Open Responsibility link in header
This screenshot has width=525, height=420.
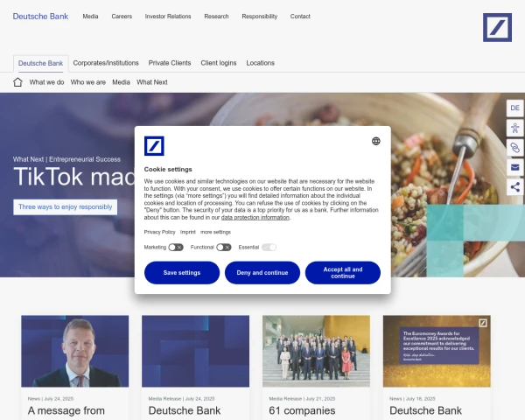(x=260, y=17)
